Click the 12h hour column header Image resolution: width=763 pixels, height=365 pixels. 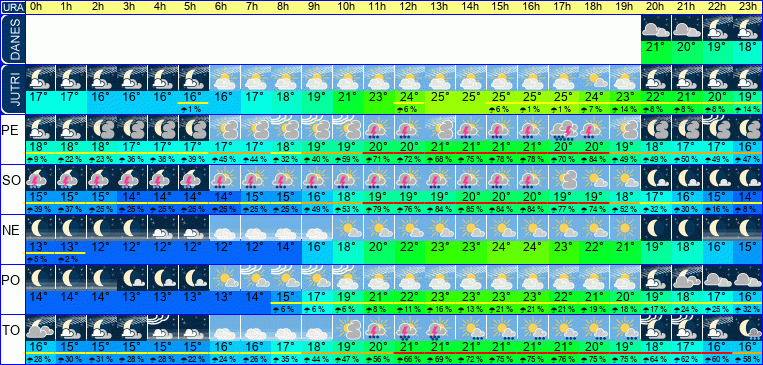(409, 7)
